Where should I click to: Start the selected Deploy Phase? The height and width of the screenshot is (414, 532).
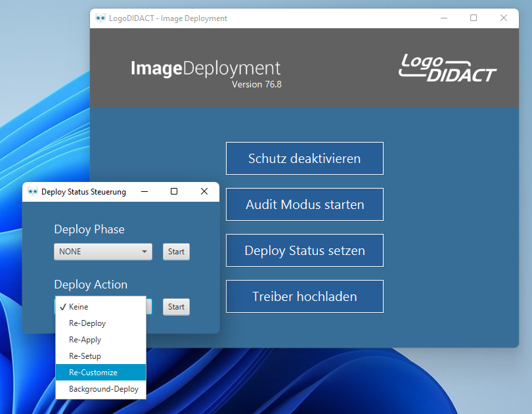coord(176,252)
